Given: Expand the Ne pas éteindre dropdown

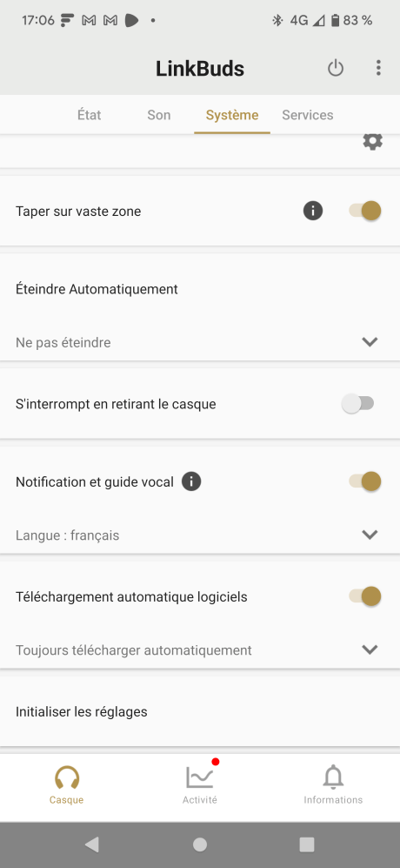Looking at the screenshot, I should tap(200, 342).
